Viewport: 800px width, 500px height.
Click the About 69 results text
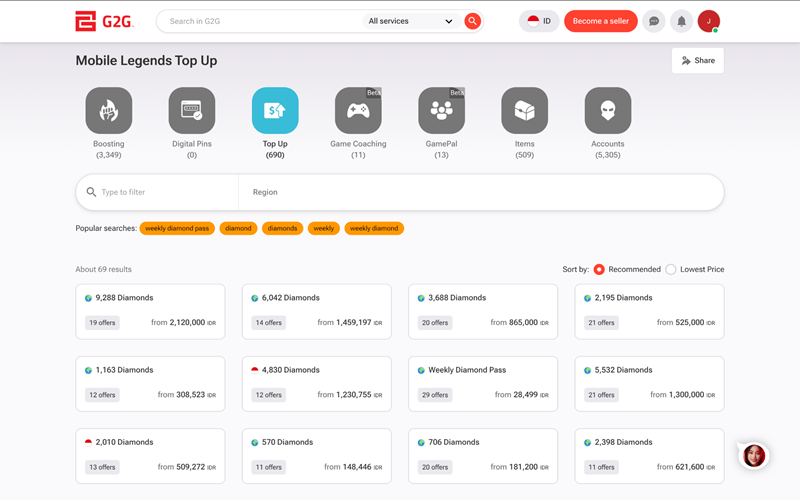click(104, 269)
